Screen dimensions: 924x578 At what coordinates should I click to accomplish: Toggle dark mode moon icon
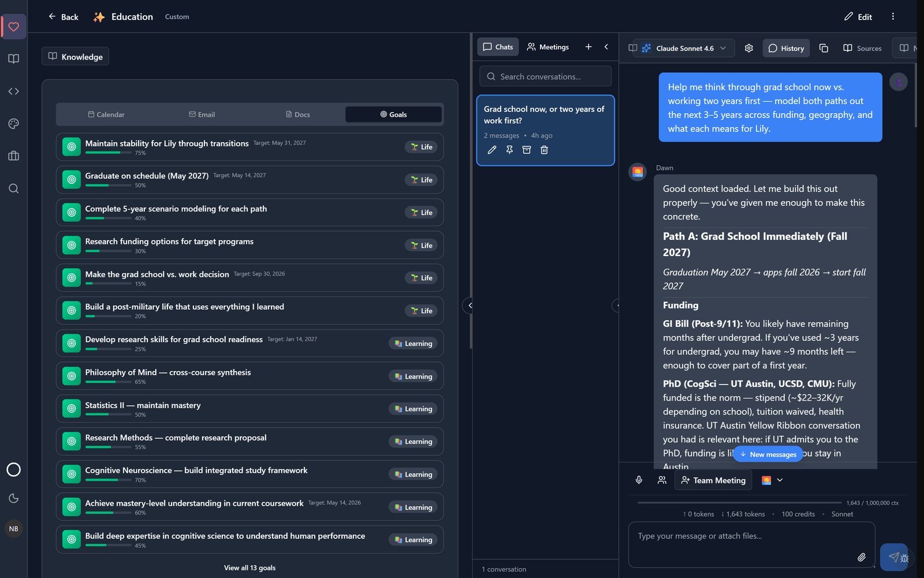pyautogui.click(x=14, y=498)
